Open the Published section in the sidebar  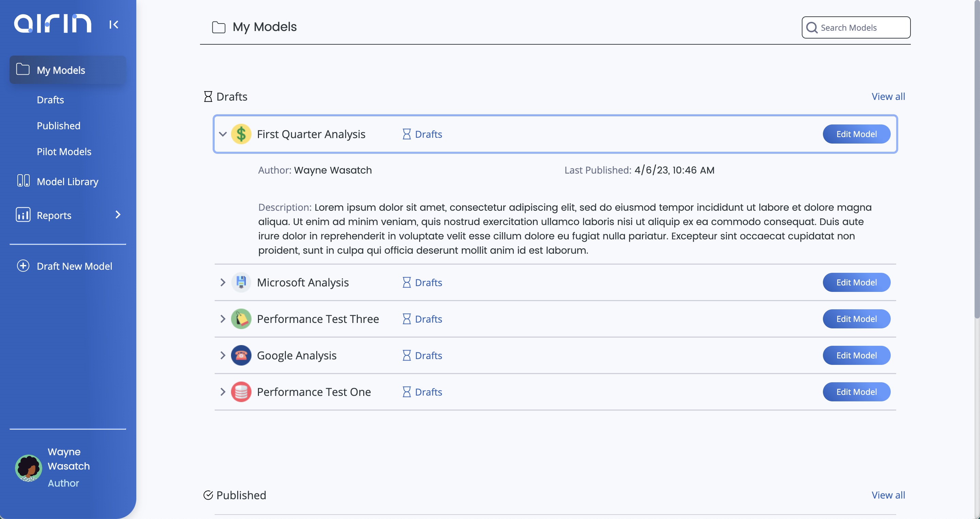59,125
